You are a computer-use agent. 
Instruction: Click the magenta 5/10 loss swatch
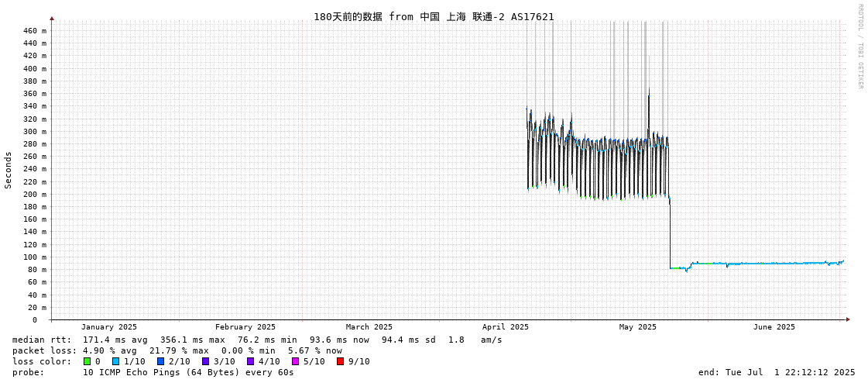(295, 361)
